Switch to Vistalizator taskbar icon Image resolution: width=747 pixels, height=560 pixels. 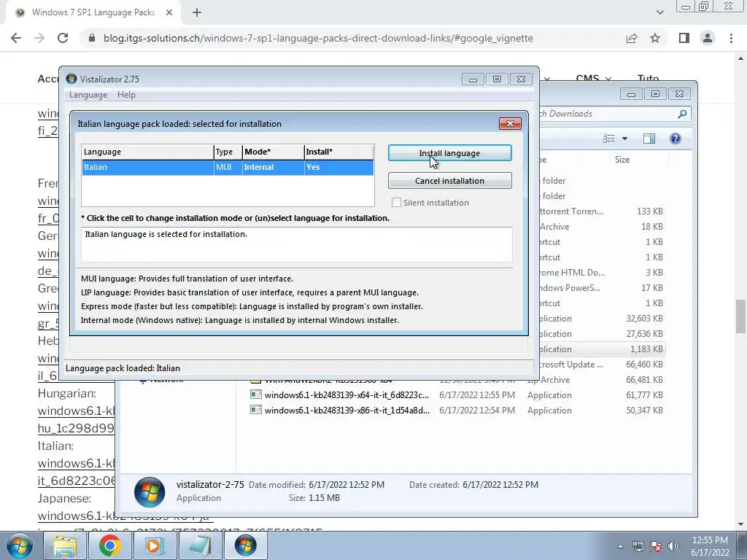click(x=245, y=545)
